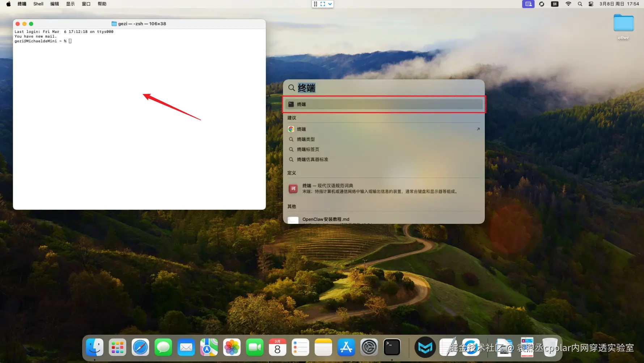Open Calendar showing March 8 in the Dock
Screen dimensions: 644x363
tap(277, 347)
